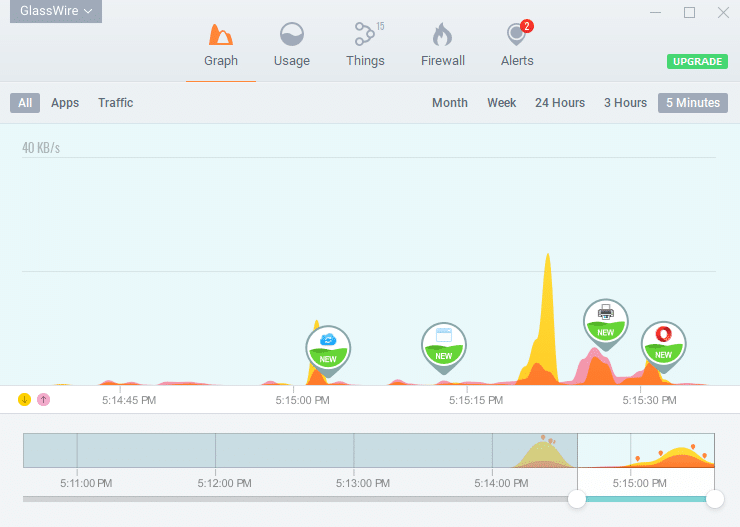Click the Usage half-filled circle icon

click(292, 34)
